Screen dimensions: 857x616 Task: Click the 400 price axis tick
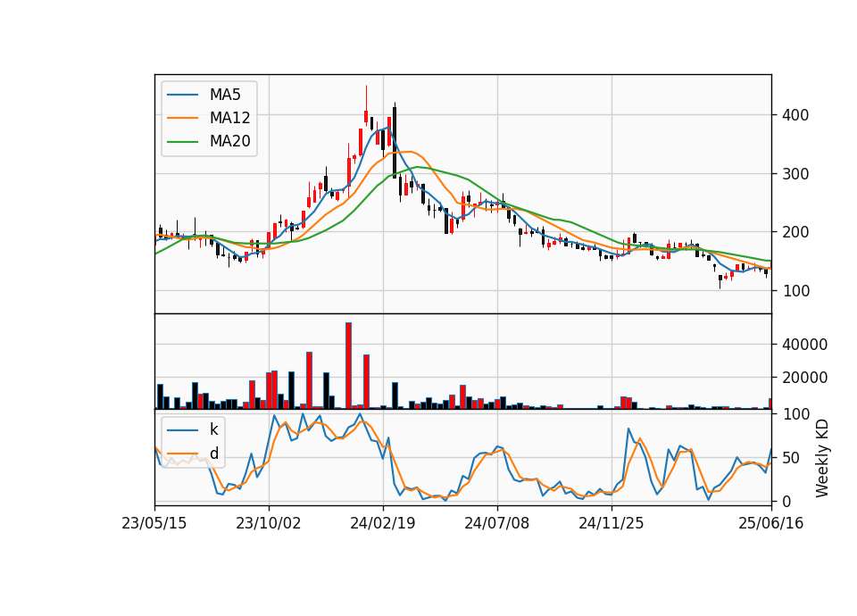tap(795, 115)
